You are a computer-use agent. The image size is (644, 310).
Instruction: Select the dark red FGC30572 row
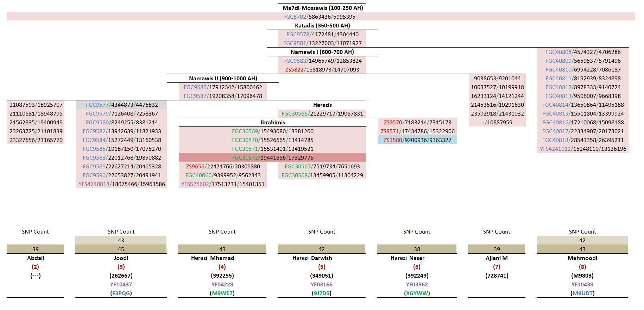(272, 157)
